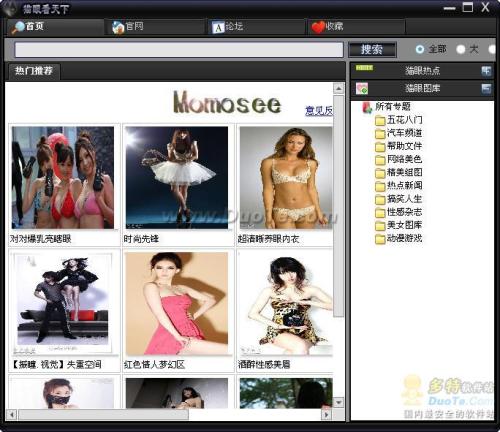Click folder icon next to 五花八门
The height and width of the screenshot is (432, 500).
(x=380, y=120)
